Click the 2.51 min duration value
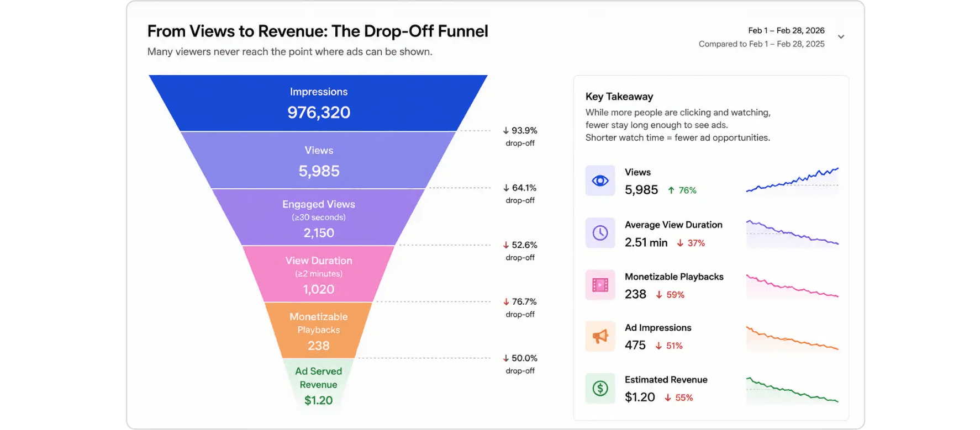 [646, 242]
